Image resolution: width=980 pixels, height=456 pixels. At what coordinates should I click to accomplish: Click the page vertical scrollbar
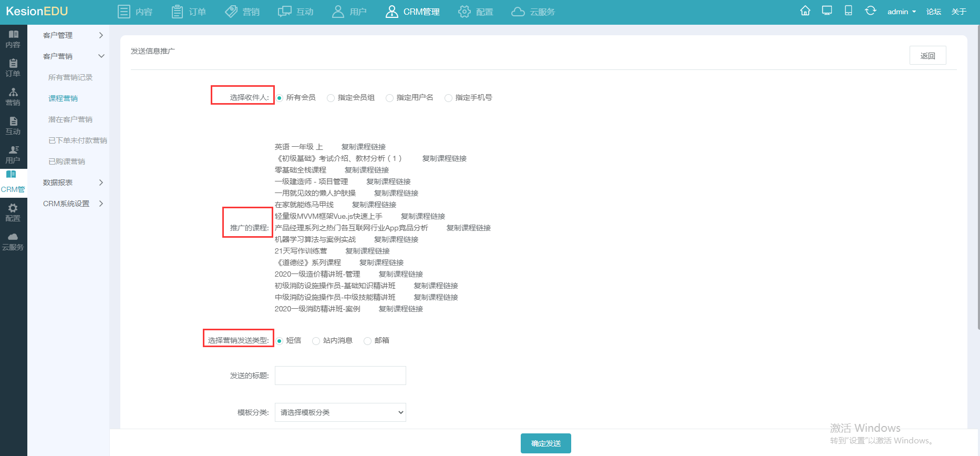(x=978, y=178)
